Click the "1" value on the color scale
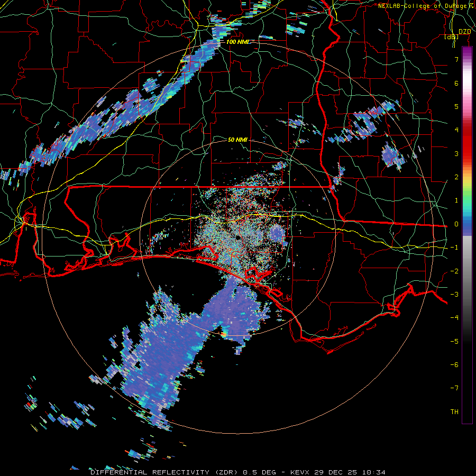This screenshot has height=476, width=476. click(456, 200)
